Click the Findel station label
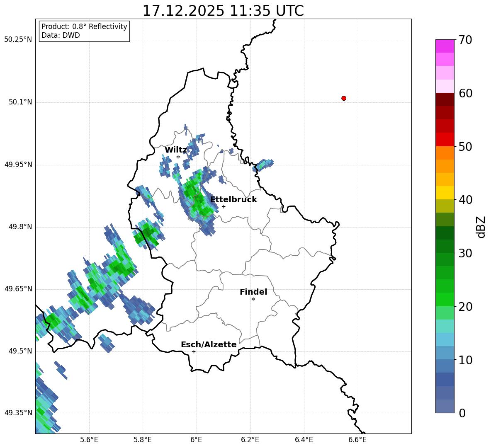The height and width of the screenshot is (448, 491). (253, 292)
